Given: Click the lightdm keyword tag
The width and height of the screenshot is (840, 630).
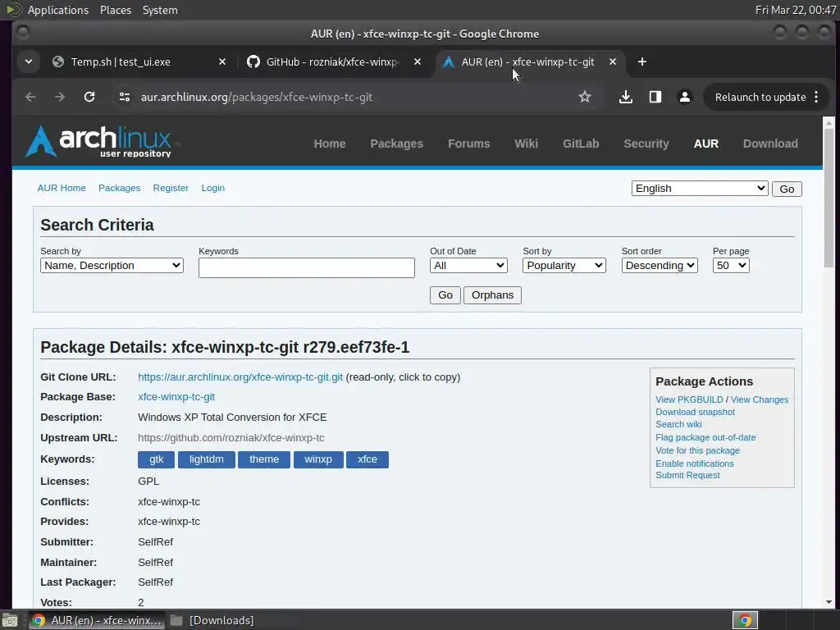Looking at the screenshot, I should pyautogui.click(x=206, y=459).
